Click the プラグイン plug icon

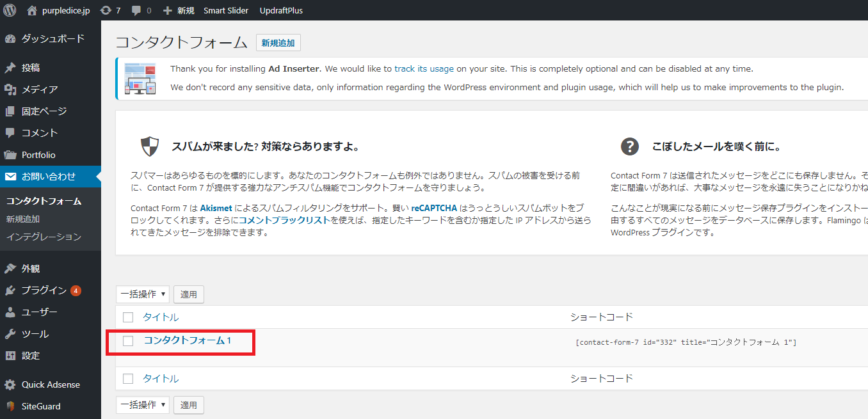tap(10, 290)
